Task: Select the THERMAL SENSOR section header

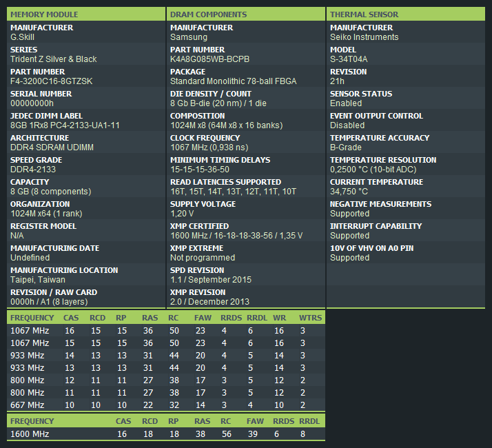Action: pos(406,14)
